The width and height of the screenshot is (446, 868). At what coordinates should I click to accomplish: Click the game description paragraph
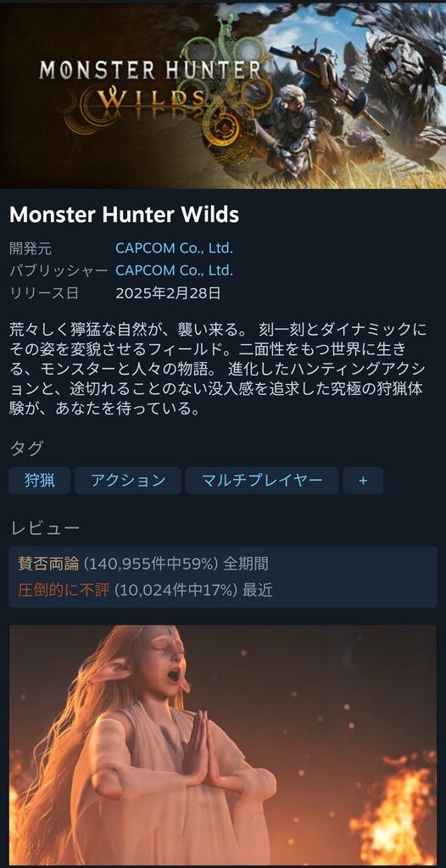click(218, 370)
